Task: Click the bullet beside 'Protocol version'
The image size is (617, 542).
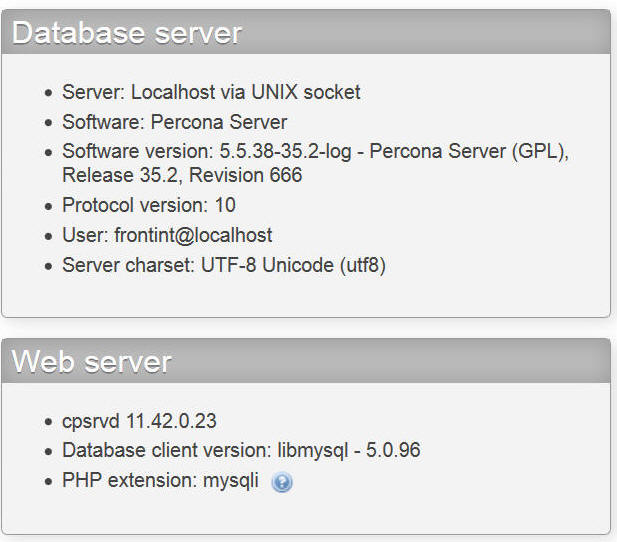Action: [48, 206]
